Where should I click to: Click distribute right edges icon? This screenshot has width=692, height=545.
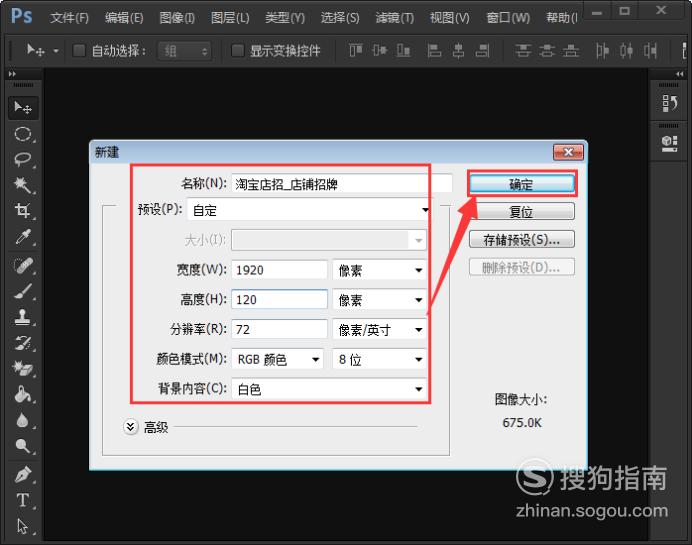click(x=650, y=50)
